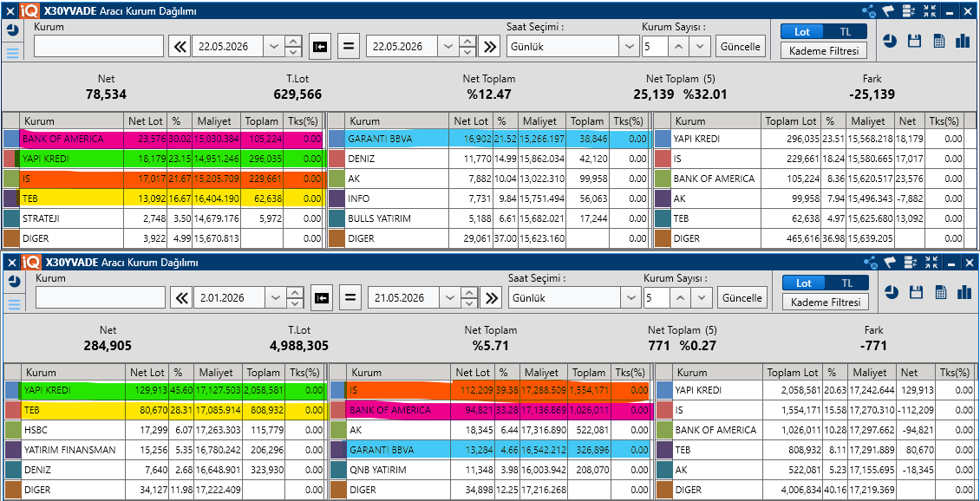Select Lot mode in bottom window

804,283
